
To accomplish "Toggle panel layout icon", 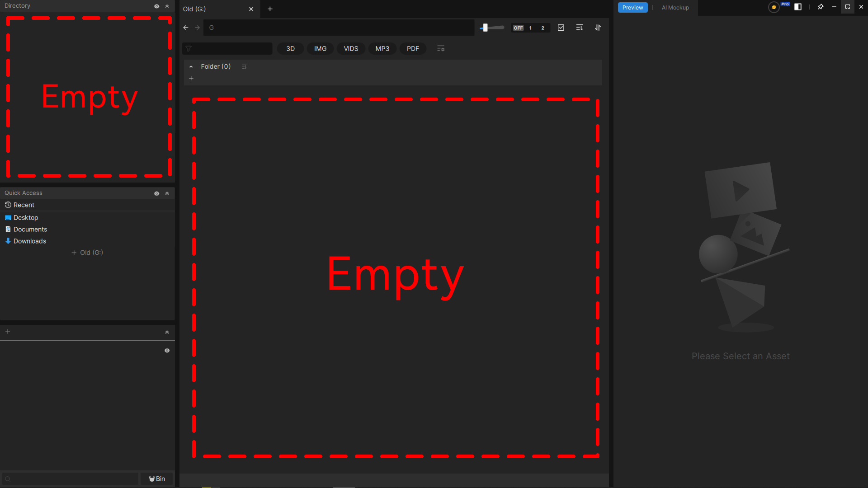I will pos(798,7).
